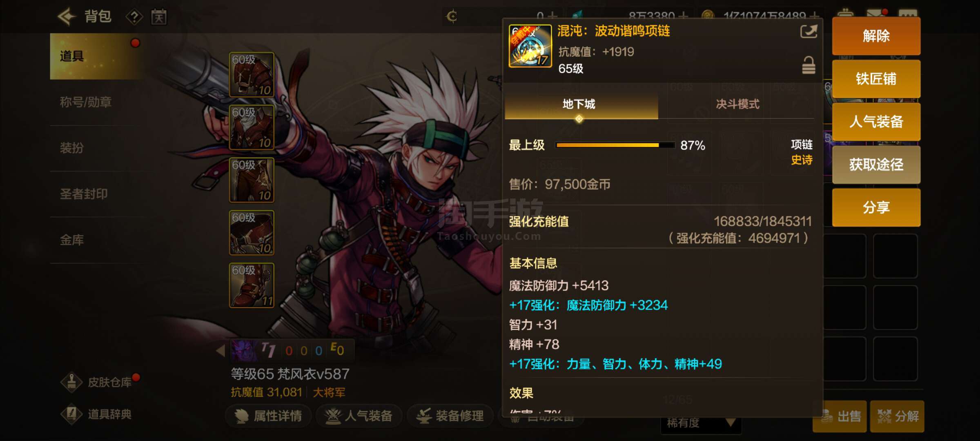The image size is (980, 441).
Task: Open the 铁匠铺 blacksmith button
Action: click(876, 79)
